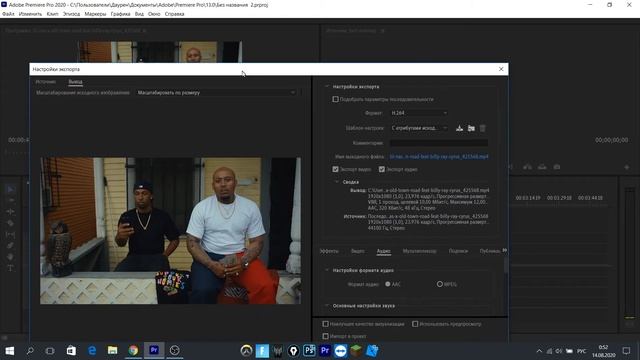Open the Captions tab
640x360 pixels.
click(458, 251)
